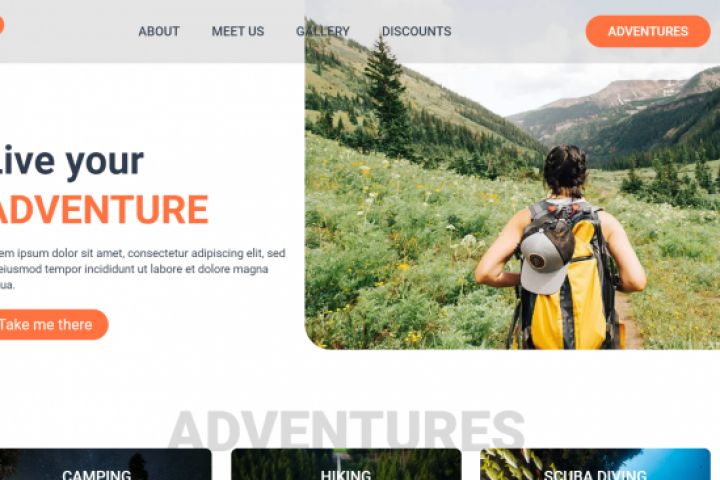Click the orange ADVENTURES header button
This screenshot has height=480, width=720.
tap(648, 31)
